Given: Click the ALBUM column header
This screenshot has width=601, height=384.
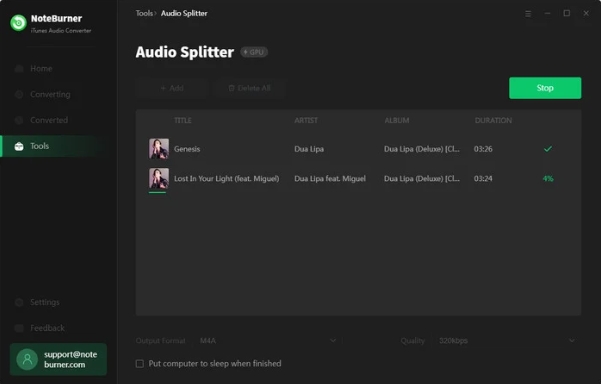Looking at the screenshot, I should 397,120.
